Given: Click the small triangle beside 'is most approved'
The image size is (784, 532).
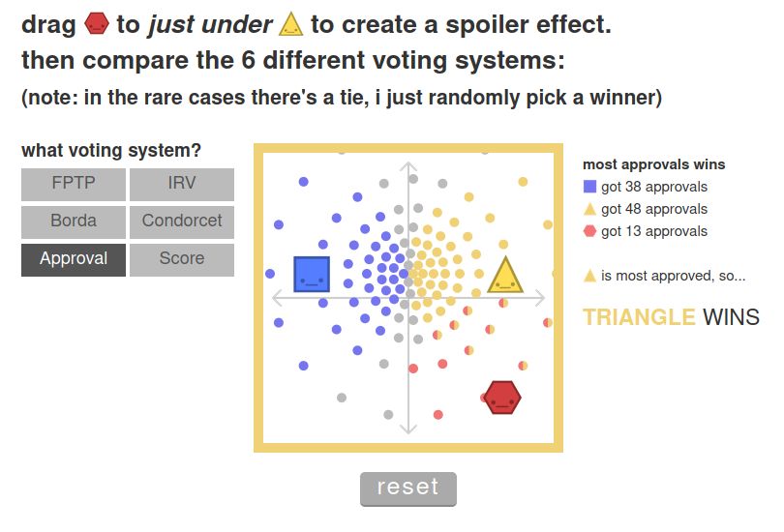Looking at the screenshot, I should [589, 276].
